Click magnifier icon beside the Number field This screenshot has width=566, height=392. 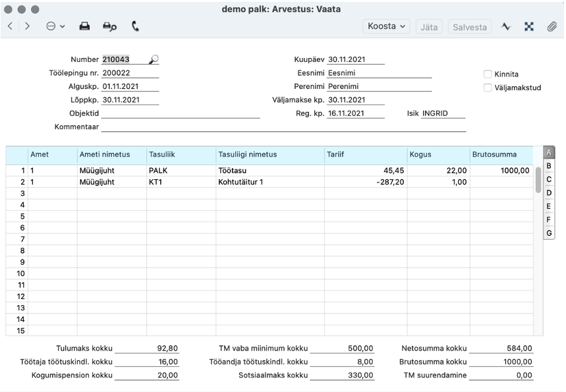(154, 59)
